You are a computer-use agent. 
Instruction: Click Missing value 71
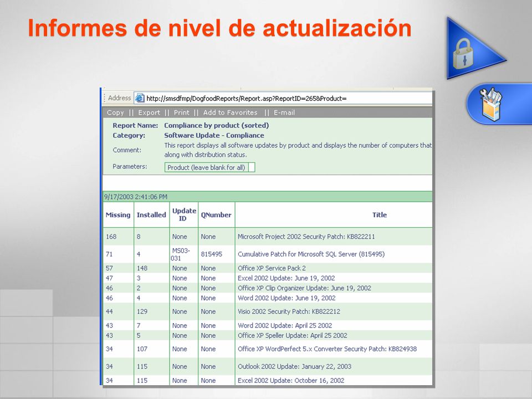(x=109, y=254)
